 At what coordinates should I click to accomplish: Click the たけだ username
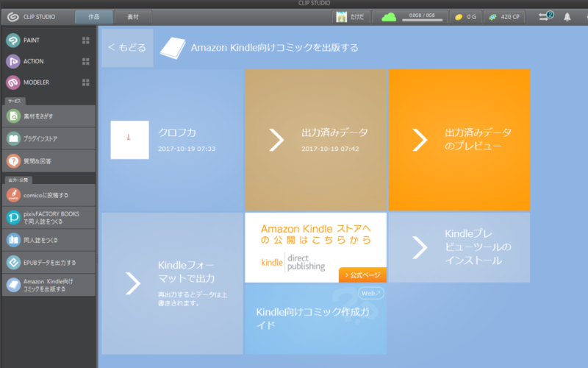pyautogui.click(x=357, y=17)
